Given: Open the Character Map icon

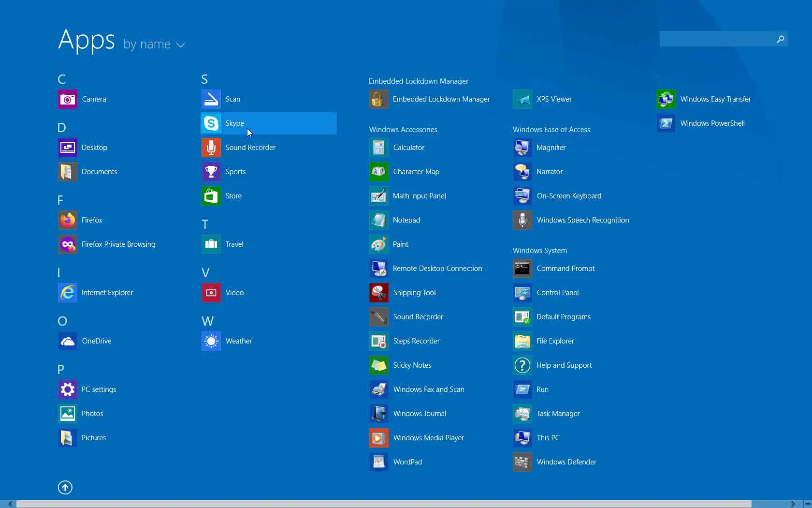Looking at the screenshot, I should tap(379, 172).
